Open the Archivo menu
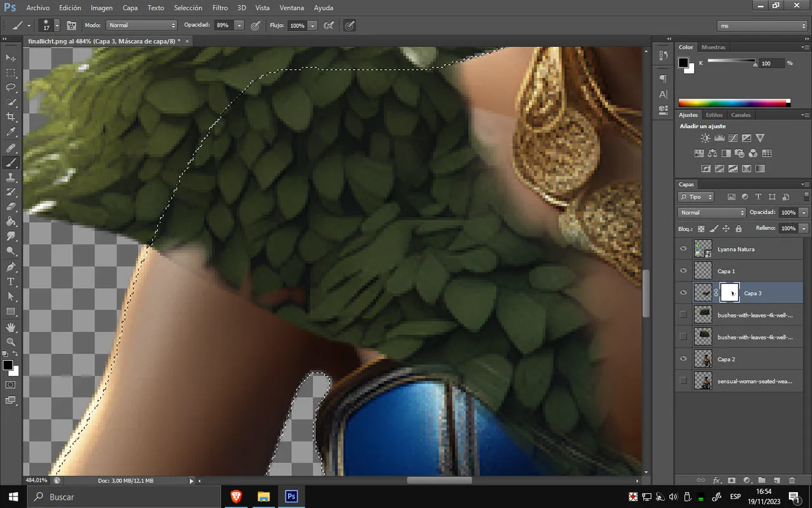The width and height of the screenshot is (812, 508). click(37, 8)
